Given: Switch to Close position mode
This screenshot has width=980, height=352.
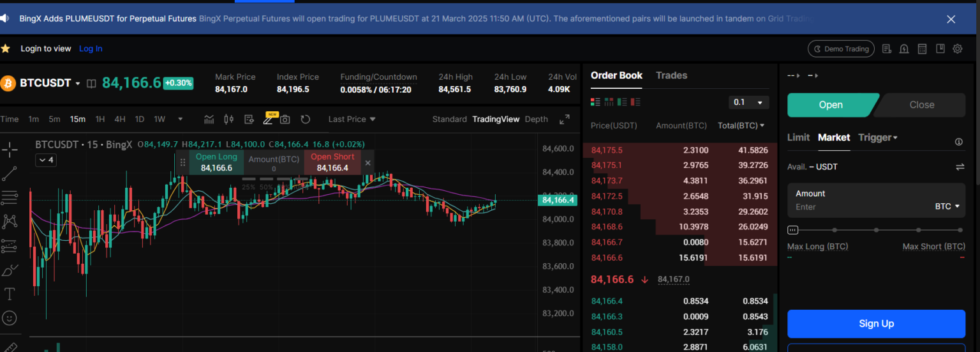Looking at the screenshot, I should tap(921, 105).
